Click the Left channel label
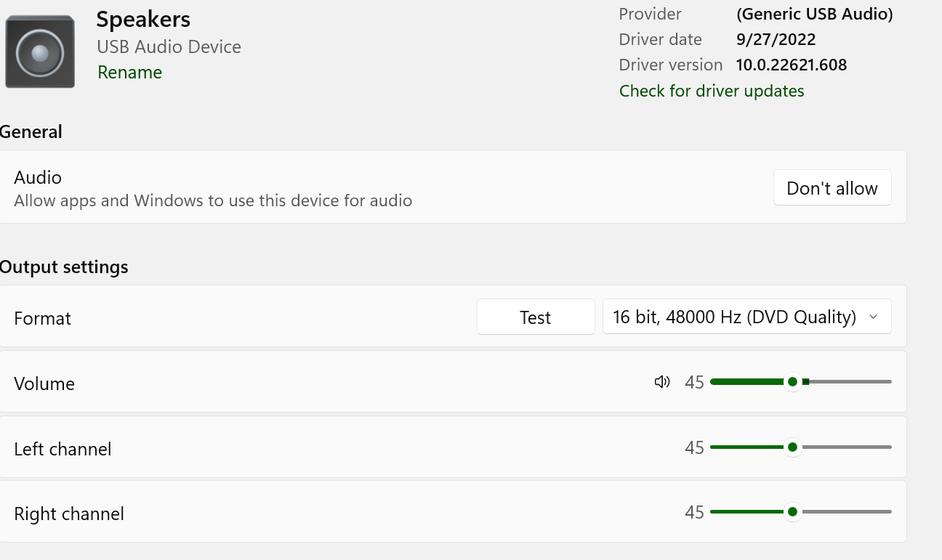942x560 pixels. 63,449
